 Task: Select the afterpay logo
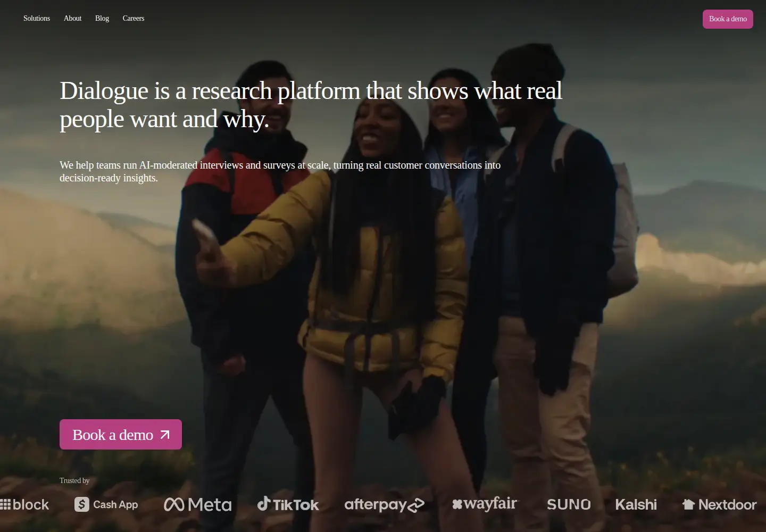click(x=385, y=505)
